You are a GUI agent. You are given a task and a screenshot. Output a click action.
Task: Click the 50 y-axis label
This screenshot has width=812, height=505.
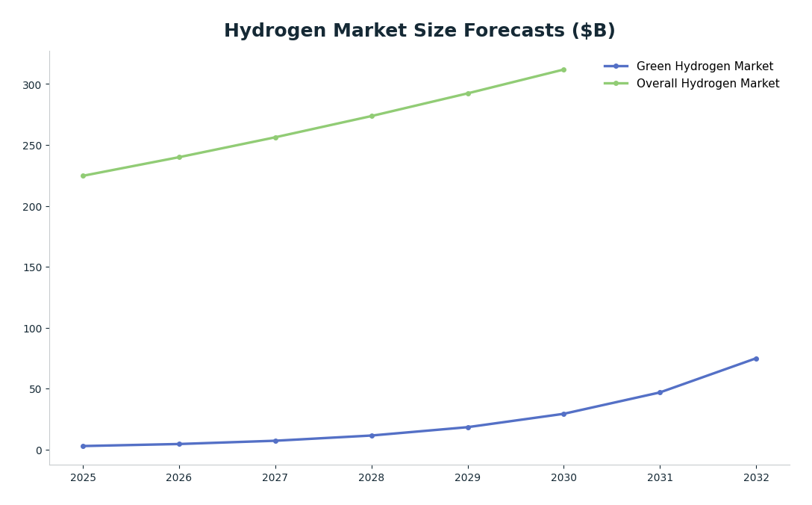(36, 389)
